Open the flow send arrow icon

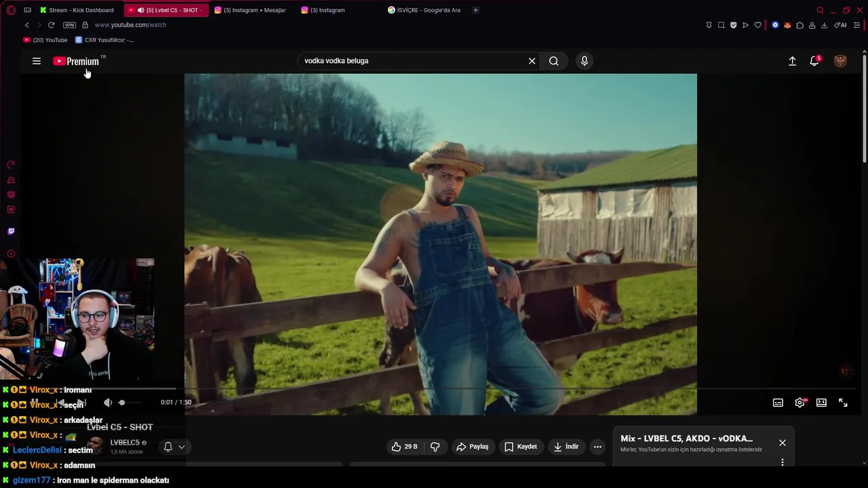coord(745,25)
